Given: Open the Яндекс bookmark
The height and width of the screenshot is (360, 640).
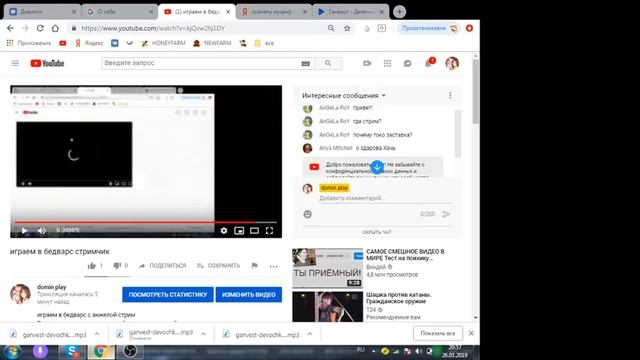Looking at the screenshot, I should click(x=89, y=43).
